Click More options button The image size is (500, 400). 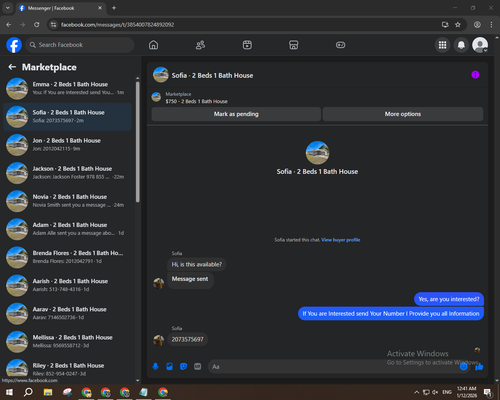point(403,114)
